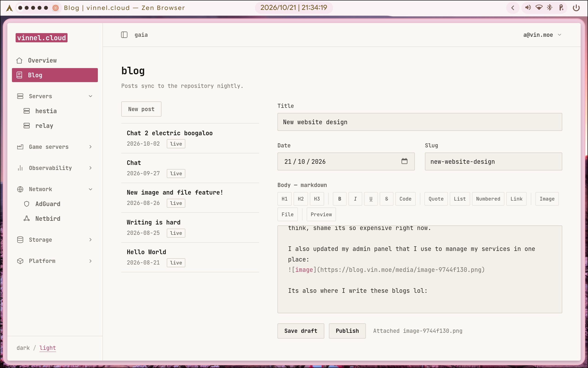Open the Wi-Fi status icon
Image resolution: width=588 pixels, height=368 pixels.
click(539, 8)
